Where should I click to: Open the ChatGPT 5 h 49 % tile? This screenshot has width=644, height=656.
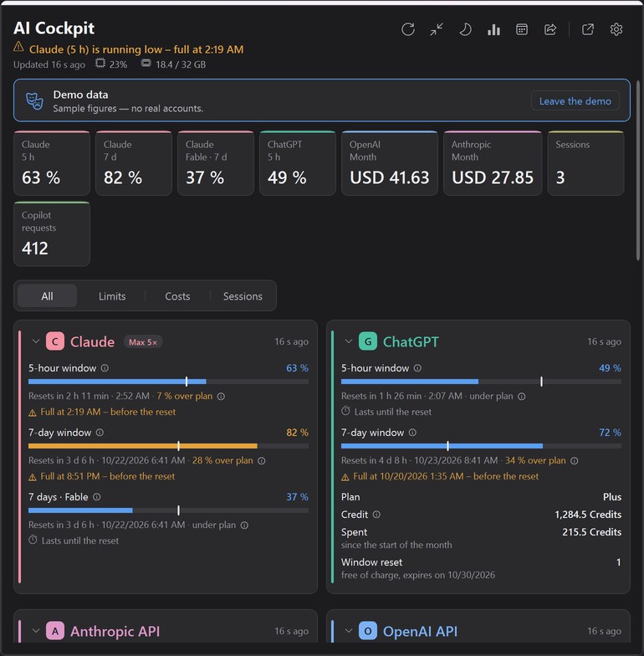(x=298, y=163)
